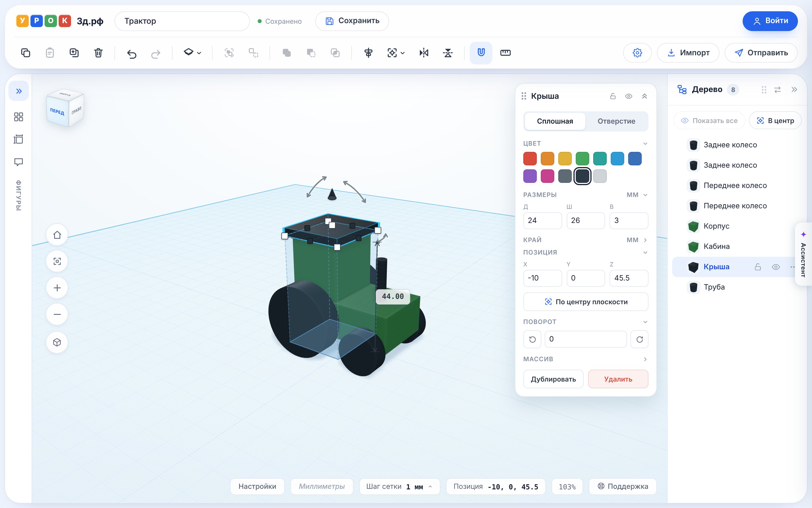Image resolution: width=812 pixels, height=508 pixels.
Task: Click the home view button
Action: pyautogui.click(x=57, y=235)
